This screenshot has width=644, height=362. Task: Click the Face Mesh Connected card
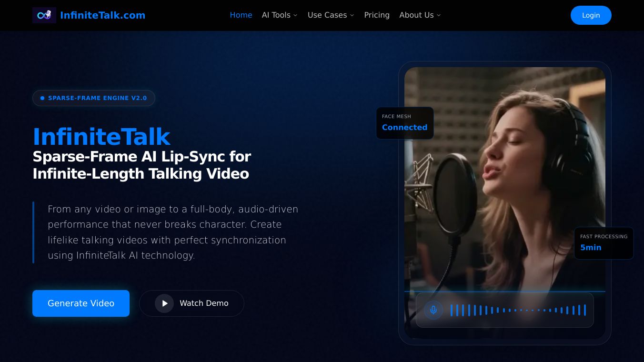tap(405, 123)
